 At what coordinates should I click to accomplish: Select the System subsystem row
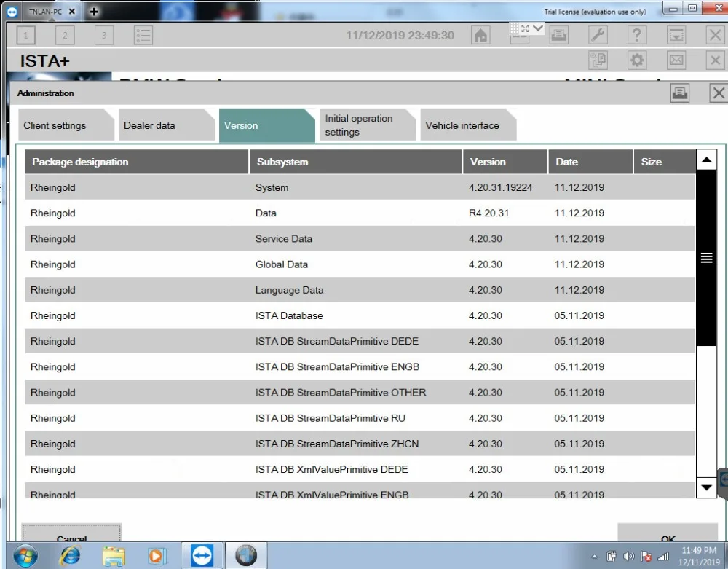point(360,188)
